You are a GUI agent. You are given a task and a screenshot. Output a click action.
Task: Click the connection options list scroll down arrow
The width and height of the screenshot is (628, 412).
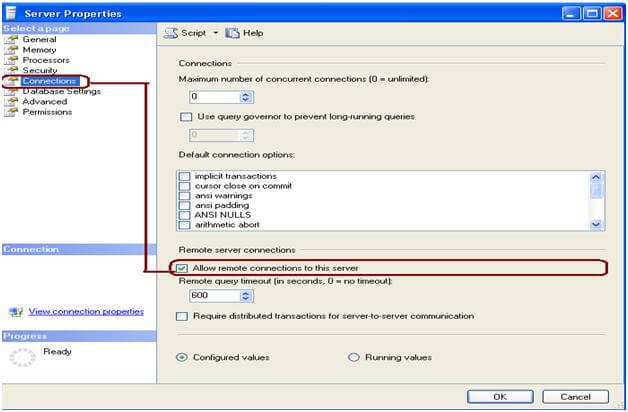(596, 224)
